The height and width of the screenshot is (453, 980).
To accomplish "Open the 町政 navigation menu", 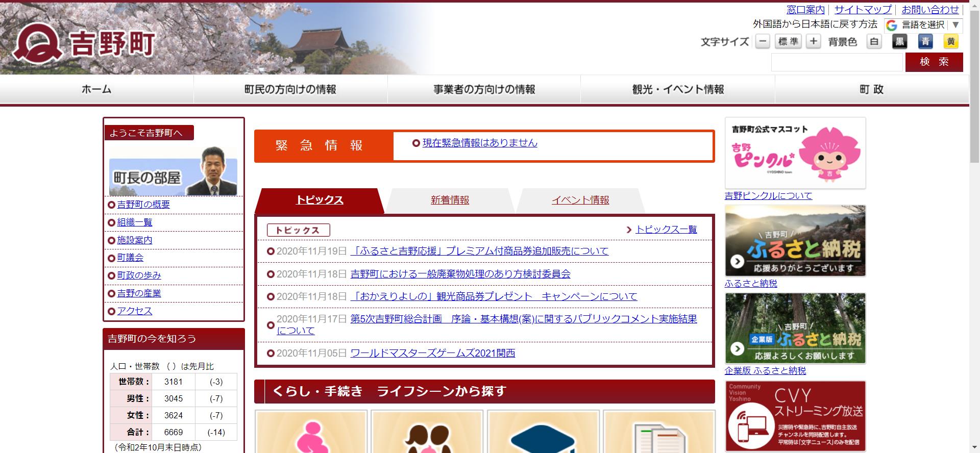I will pos(872,89).
